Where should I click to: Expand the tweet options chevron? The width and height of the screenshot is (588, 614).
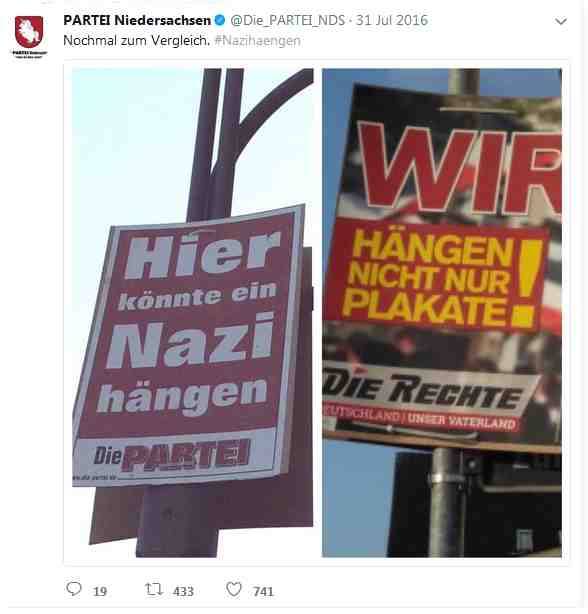(x=561, y=21)
